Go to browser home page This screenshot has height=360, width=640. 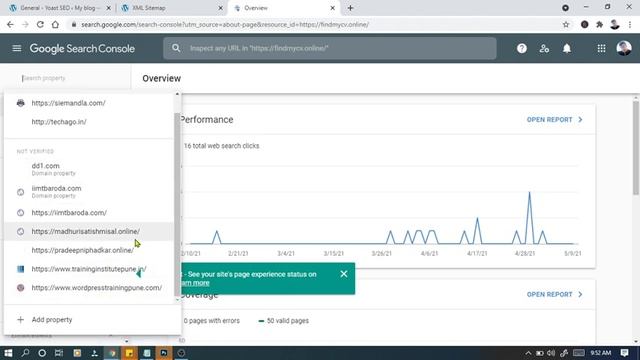click(55, 24)
